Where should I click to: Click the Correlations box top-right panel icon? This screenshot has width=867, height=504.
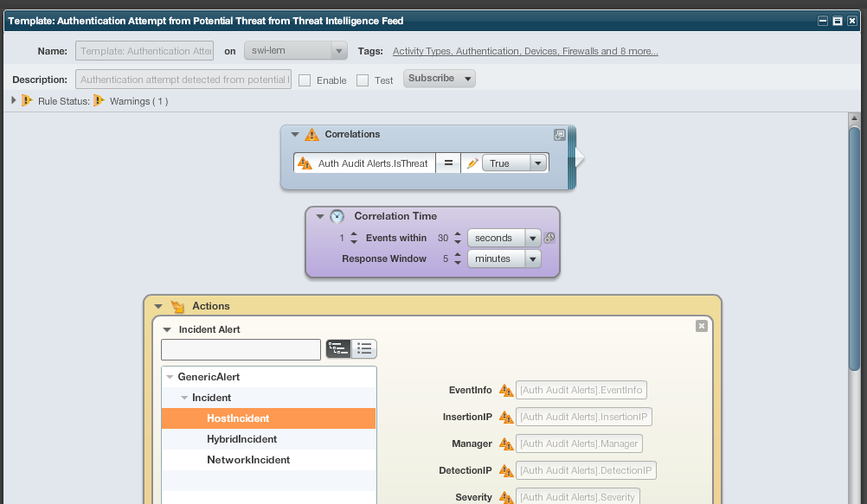(560, 135)
